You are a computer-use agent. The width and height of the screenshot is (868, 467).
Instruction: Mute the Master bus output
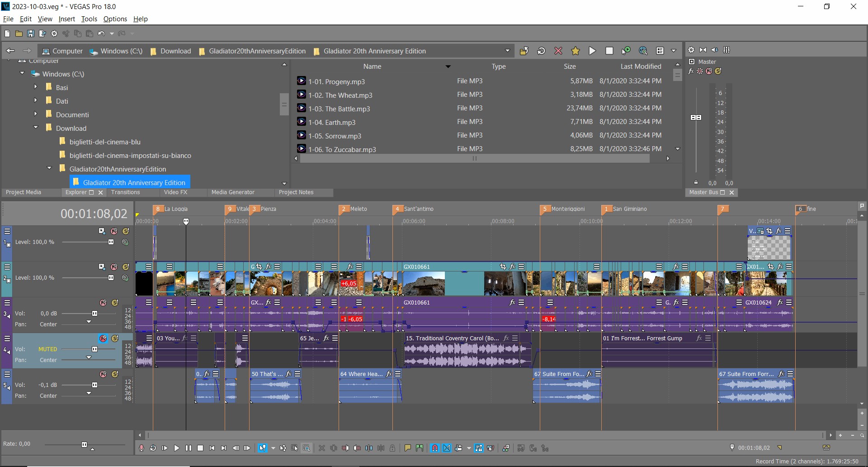(x=709, y=71)
